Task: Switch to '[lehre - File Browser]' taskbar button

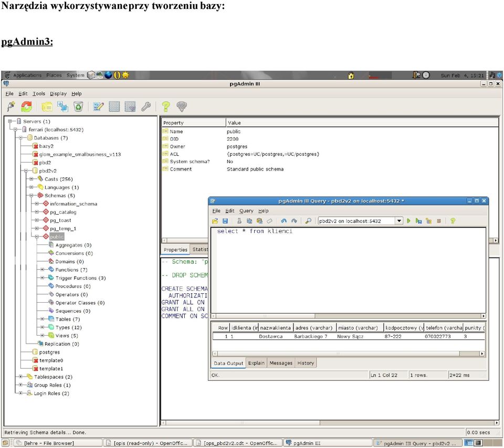Action: tap(58, 443)
